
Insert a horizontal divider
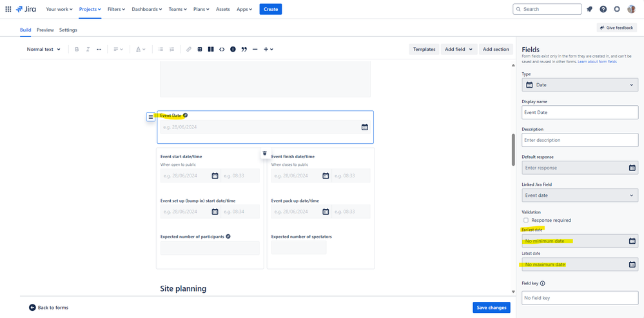click(255, 49)
